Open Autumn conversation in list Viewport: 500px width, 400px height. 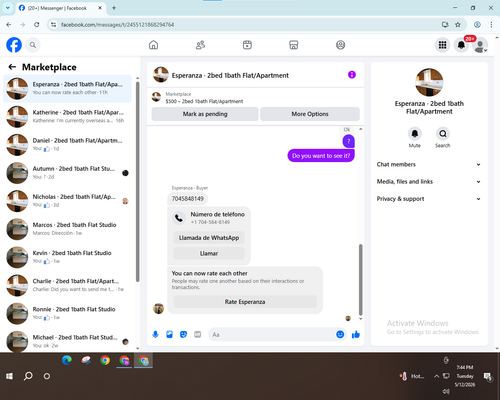(x=67, y=173)
